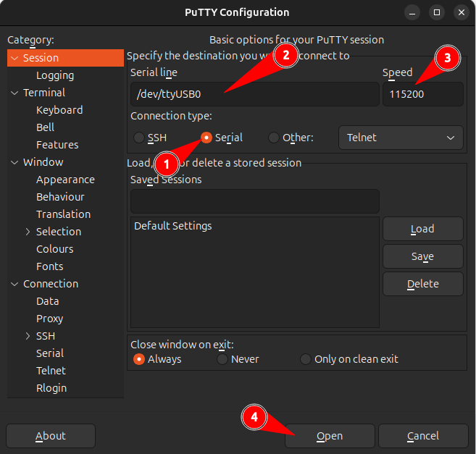Select the Serial connection type radio button
Viewport: 476px width, 454px height.
tap(206, 138)
